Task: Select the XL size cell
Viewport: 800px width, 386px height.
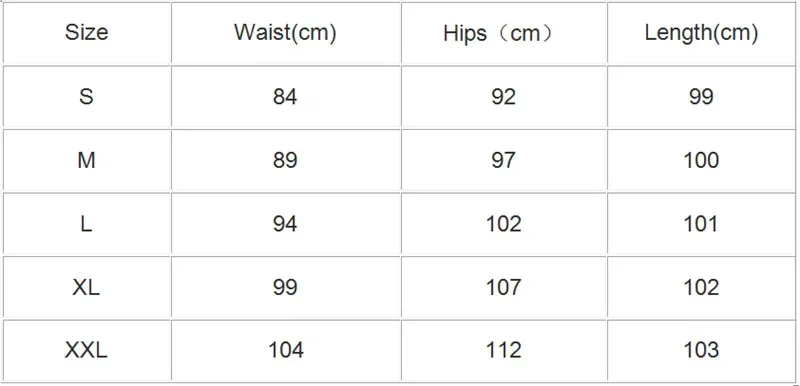Action: tap(86, 287)
